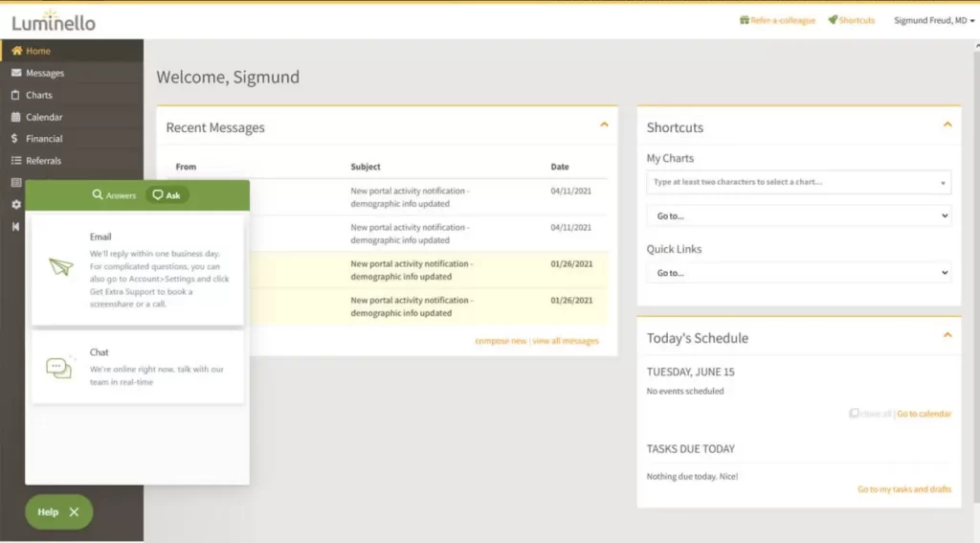Viewport: 980px width, 543px height.
Task: Click the Luminello logo
Action: [54, 21]
